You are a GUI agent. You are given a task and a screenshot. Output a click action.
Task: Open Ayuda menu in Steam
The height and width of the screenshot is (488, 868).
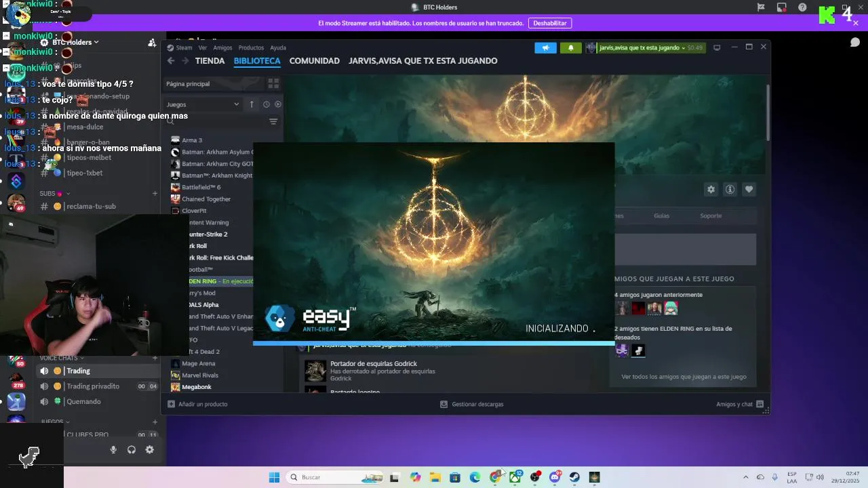click(x=278, y=47)
